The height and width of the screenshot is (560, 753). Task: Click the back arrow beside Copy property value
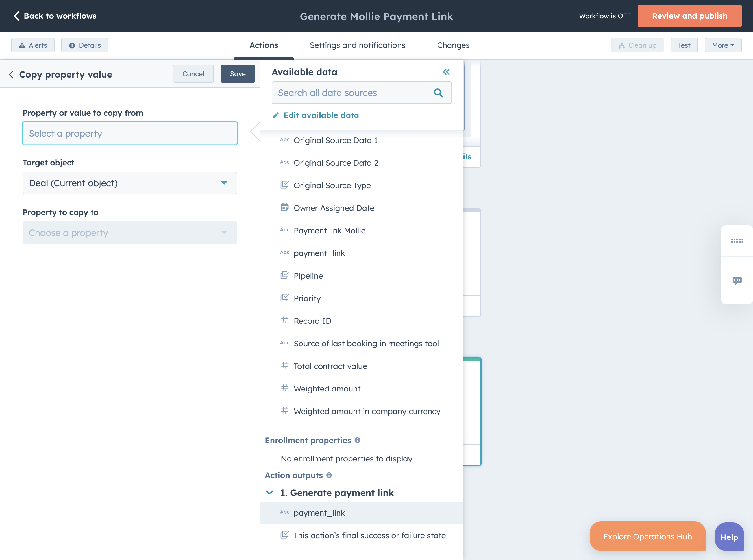coord(12,75)
